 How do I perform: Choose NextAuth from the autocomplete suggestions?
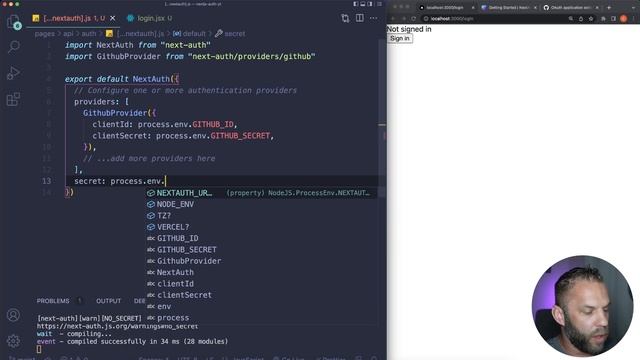[x=261, y=272]
